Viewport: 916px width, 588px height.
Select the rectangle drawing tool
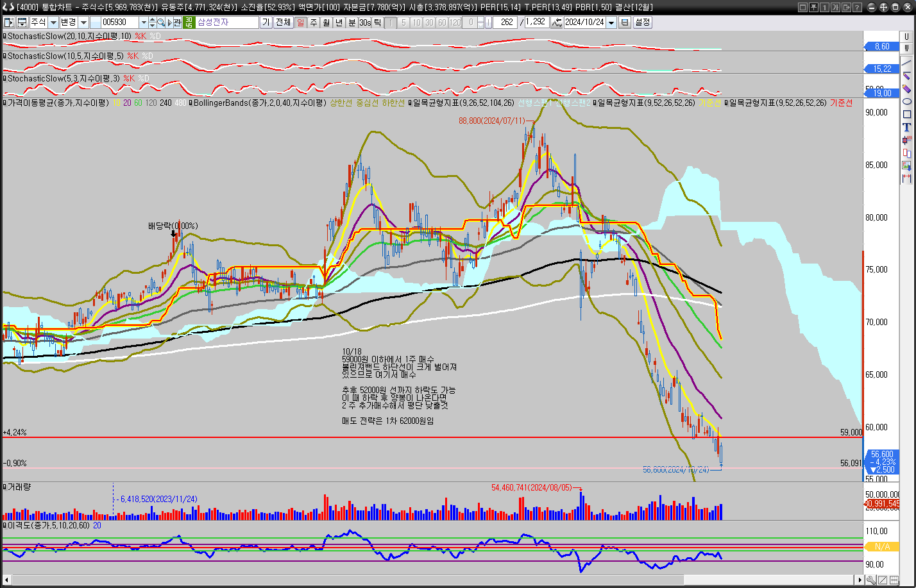point(906,114)
